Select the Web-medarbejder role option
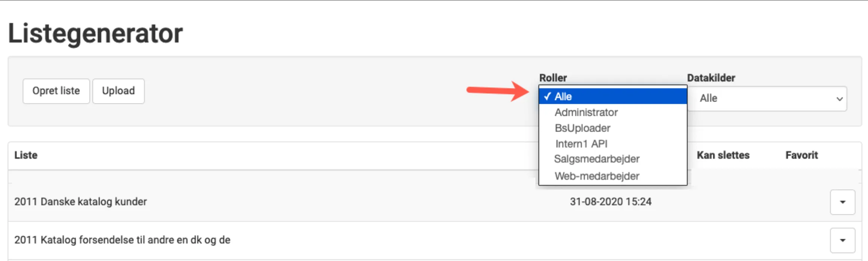Image resolution: width=868 pixels, height=261 pixels. tap(596, 176)
